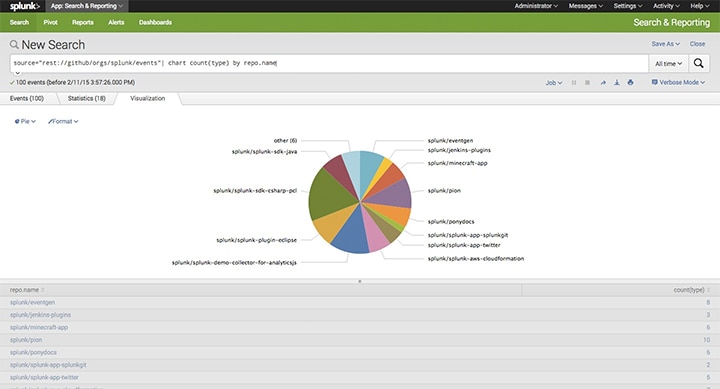This screenshot has height=389, width=720.
Task: Click the other (6) pie label
Action: [285, 141]
